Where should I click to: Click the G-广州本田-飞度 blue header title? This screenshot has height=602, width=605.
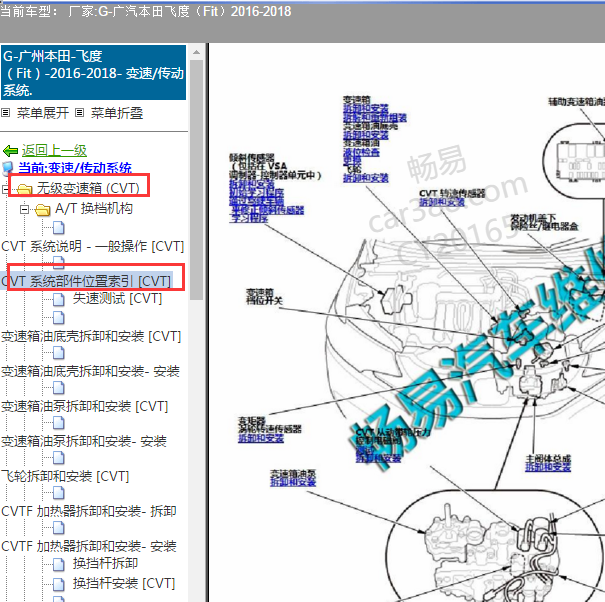pos(93,73)
